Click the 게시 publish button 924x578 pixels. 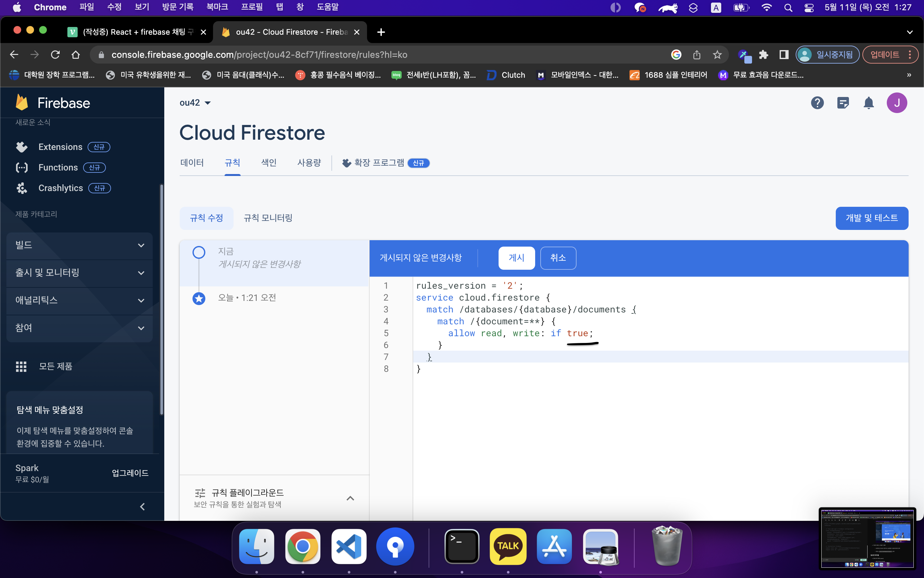coord(516,258)
